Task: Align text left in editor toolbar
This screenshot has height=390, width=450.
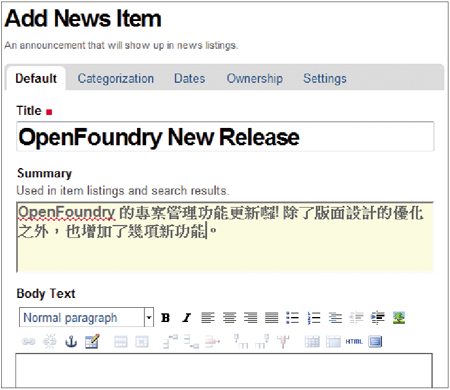Action: (208, 318)
